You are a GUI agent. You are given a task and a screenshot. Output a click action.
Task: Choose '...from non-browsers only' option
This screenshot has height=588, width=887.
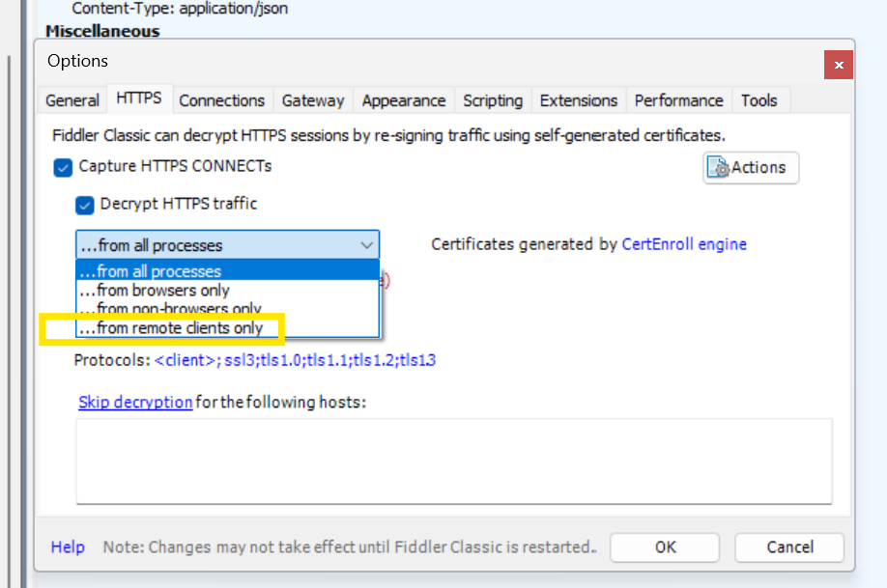tap(227, 309)
